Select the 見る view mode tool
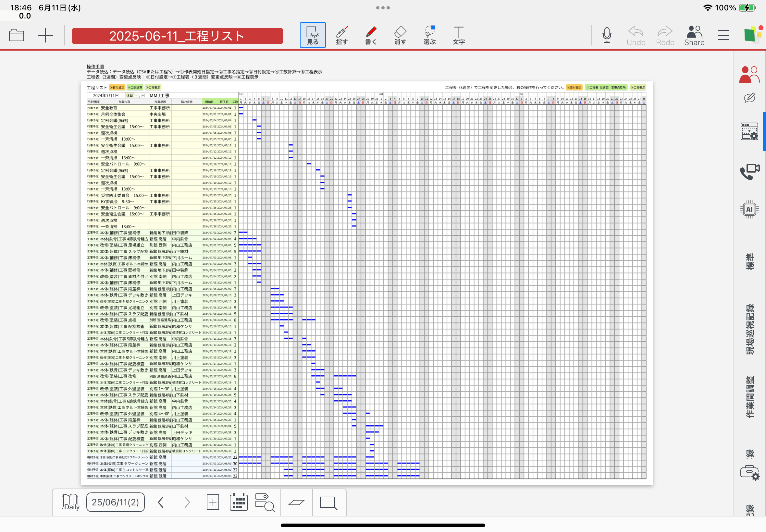This screenshot has width=766, height=532. click(313, 35)
